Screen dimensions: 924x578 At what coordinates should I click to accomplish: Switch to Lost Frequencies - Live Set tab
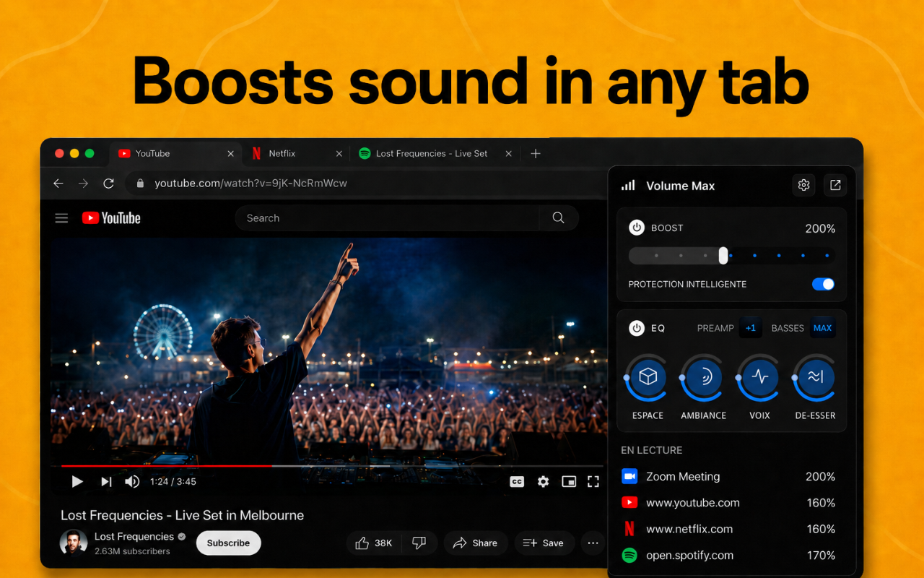pos(435,153)
